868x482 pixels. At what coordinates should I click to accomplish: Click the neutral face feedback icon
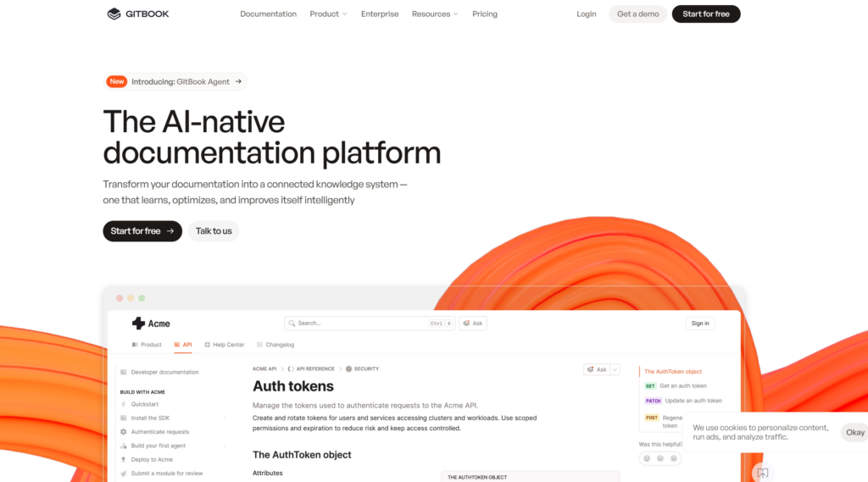click(x=659, y=458)
